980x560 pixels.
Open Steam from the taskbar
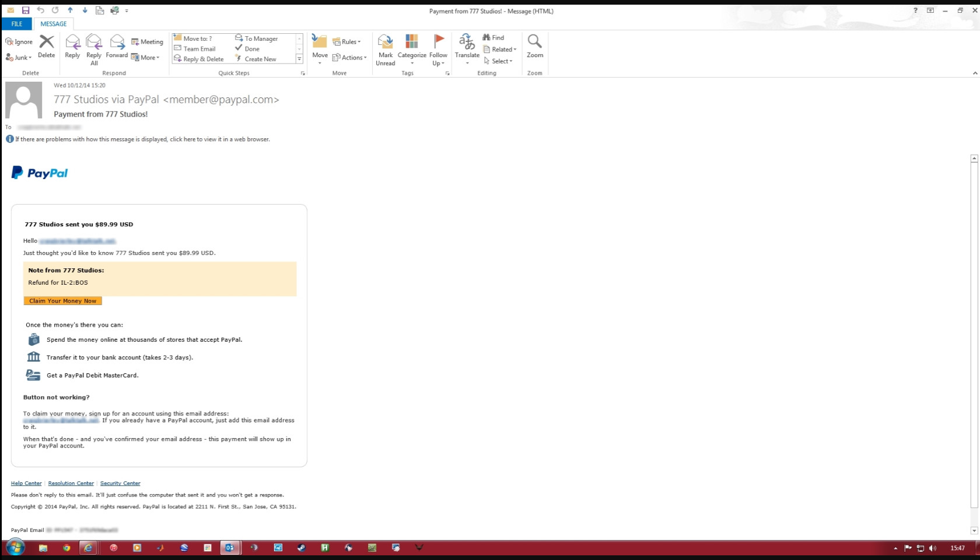tap(301, 548)
